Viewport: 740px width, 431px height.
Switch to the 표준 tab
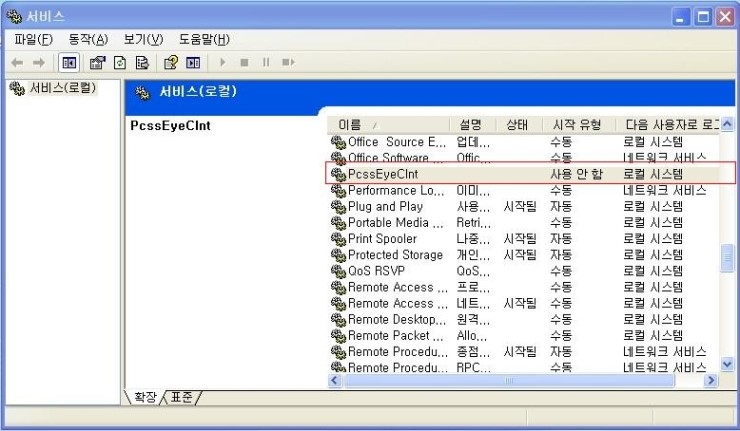tap(181, 397)
